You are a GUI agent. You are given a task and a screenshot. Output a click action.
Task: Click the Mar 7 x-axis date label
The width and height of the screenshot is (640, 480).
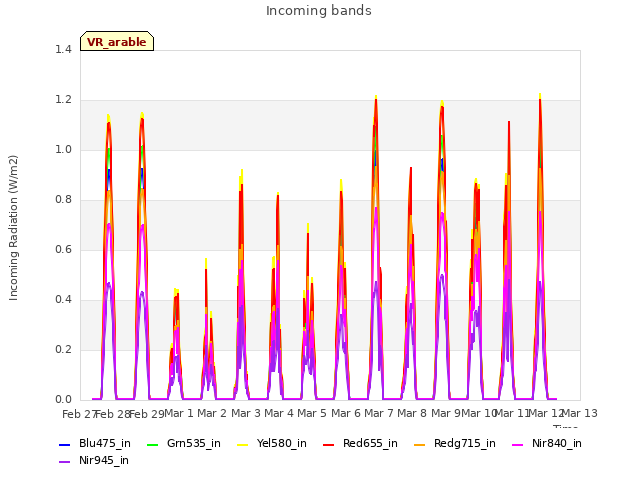(x=379, y=413)
